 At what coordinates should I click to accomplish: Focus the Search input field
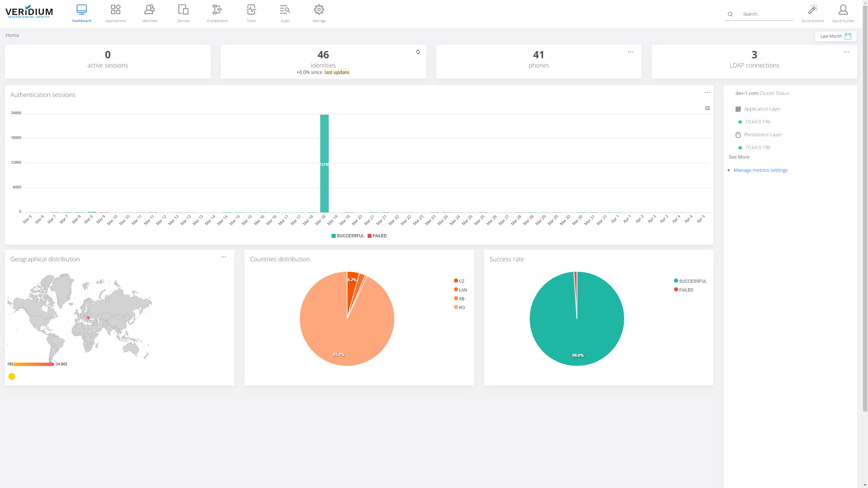tap(766, 14)
